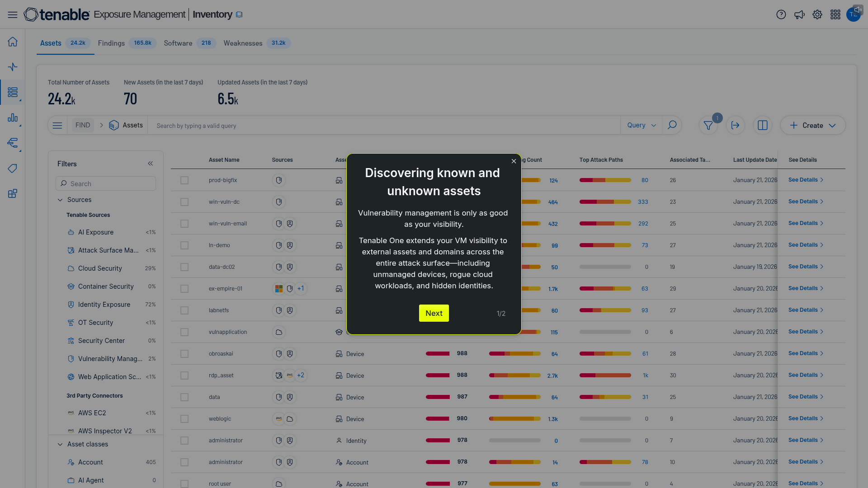Open the Query type dropdown
The image size is (868, 488).
click(x=641, y=125)
